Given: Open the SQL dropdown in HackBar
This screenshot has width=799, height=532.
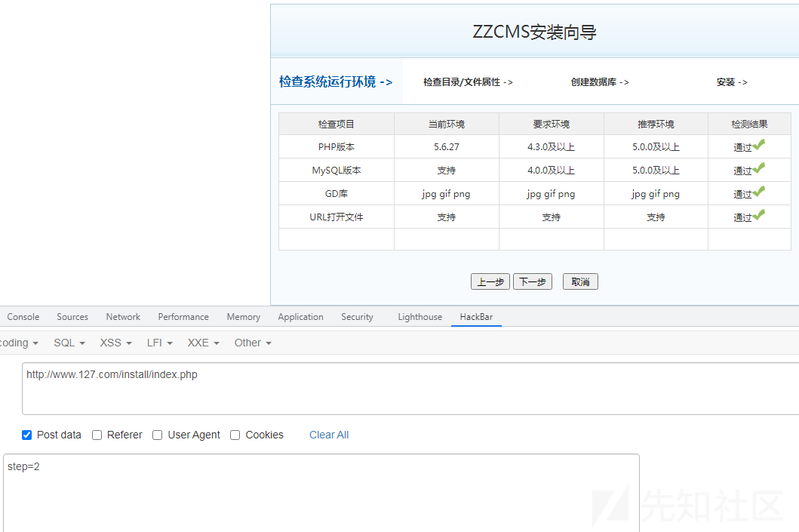Looking at the screenshot, I should [x=69, y=343].
